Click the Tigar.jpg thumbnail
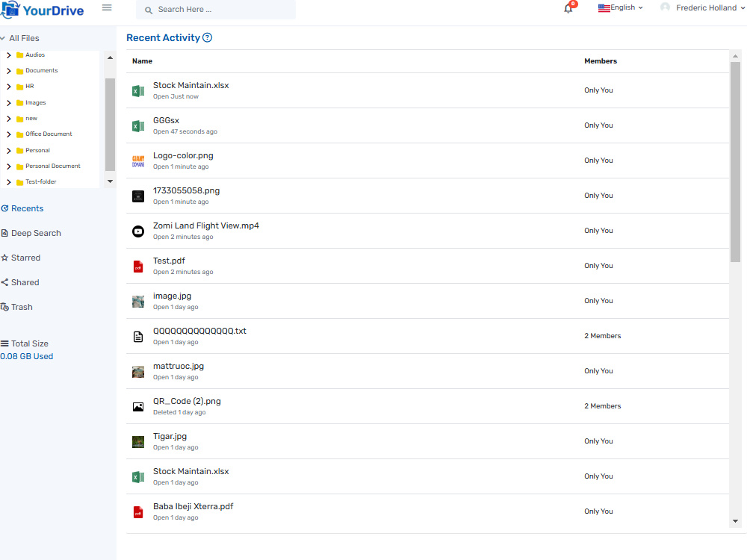This screenshot has height=560, width=747. pos(138,442)
